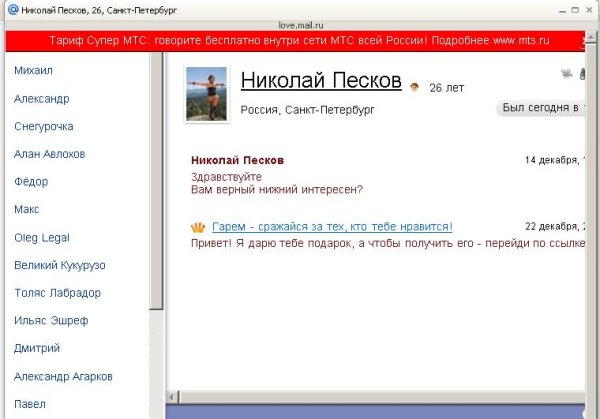
Task: Click the horizontal scrollbar left arrow
Action: [x=173, y=397]
